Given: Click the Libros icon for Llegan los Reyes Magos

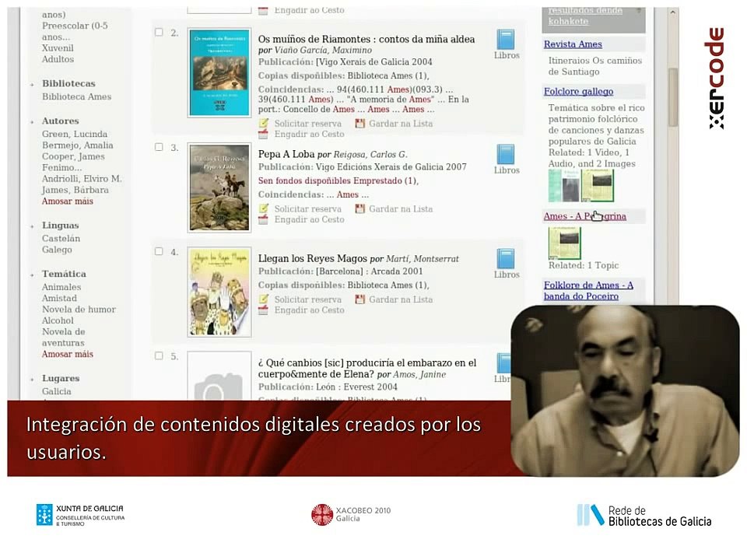Looking at the screenshot, I should 506,259.
